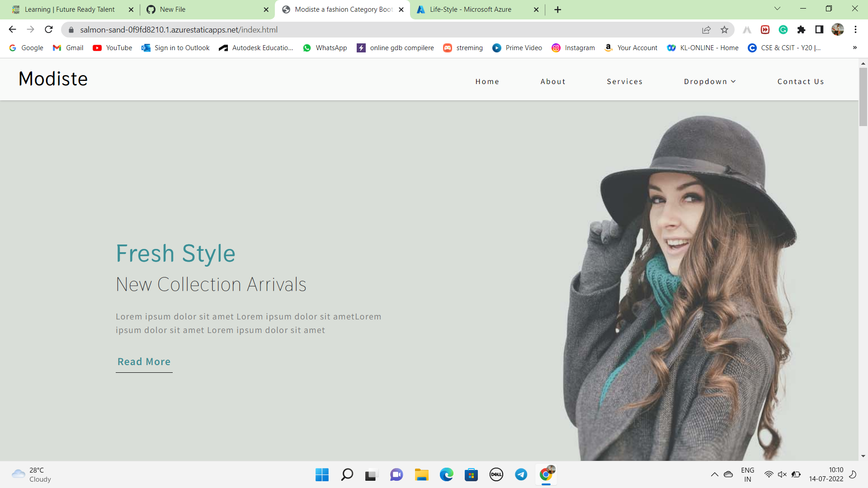This screenshot has height=488, width=868.
Task: Go to the Home navigation link
Action: pyautogui.click(x=487, y=82)
